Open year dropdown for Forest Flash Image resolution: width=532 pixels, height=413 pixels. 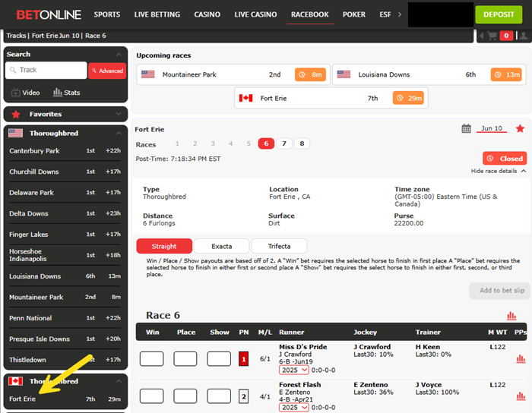294,407
